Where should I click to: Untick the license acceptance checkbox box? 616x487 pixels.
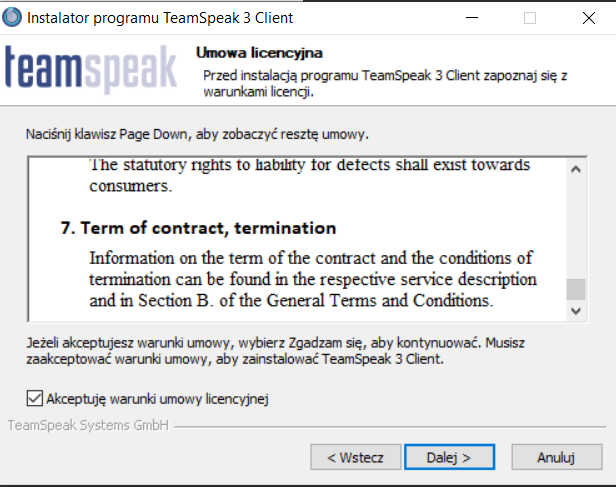click(x=35, y=399)
